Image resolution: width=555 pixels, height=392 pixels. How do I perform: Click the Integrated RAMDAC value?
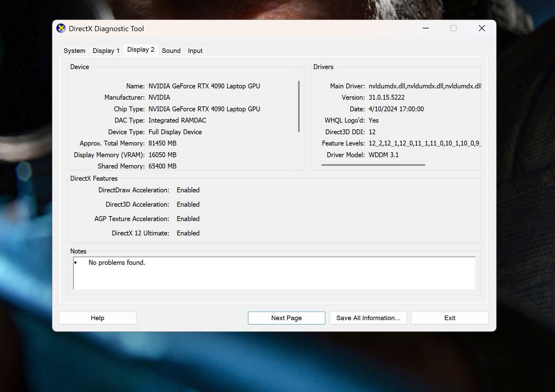[x=177, y=120]
